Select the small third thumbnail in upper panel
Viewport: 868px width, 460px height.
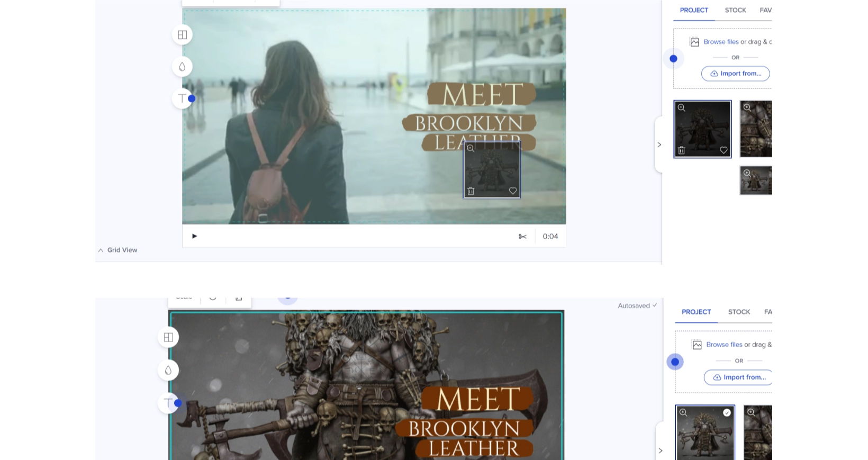click(756, 180)
